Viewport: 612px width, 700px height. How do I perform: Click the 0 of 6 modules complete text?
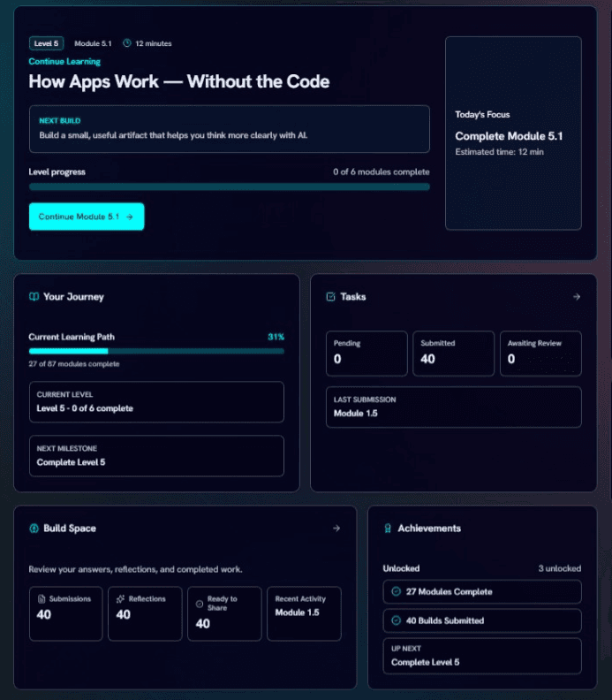tap(381, 171)
